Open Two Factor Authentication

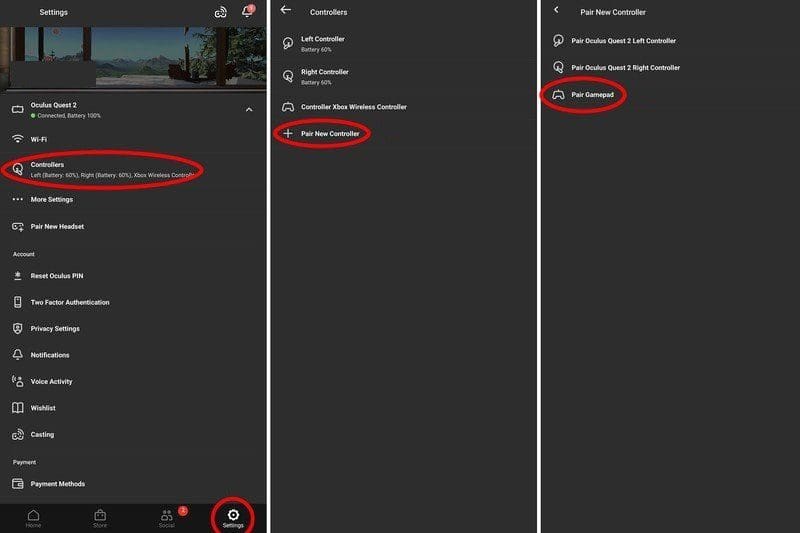tap(133, 302)
